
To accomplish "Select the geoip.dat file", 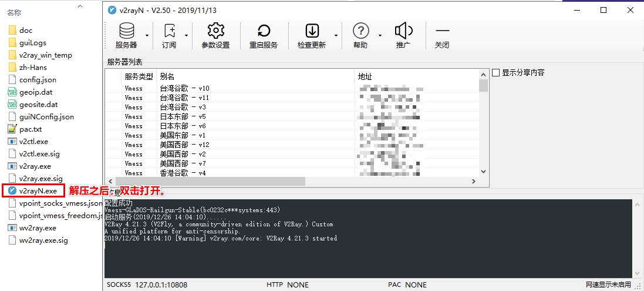I will tap(31, 92).
